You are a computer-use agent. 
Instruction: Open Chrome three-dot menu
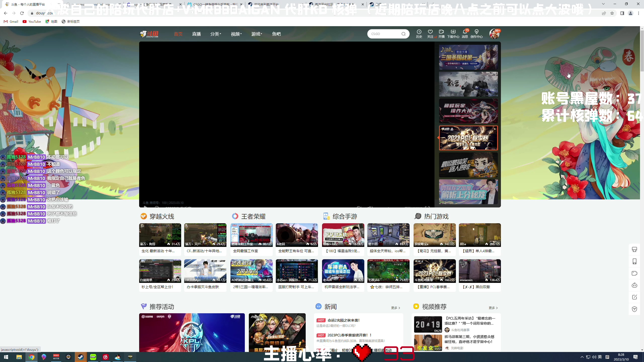[x=638, y=13]
